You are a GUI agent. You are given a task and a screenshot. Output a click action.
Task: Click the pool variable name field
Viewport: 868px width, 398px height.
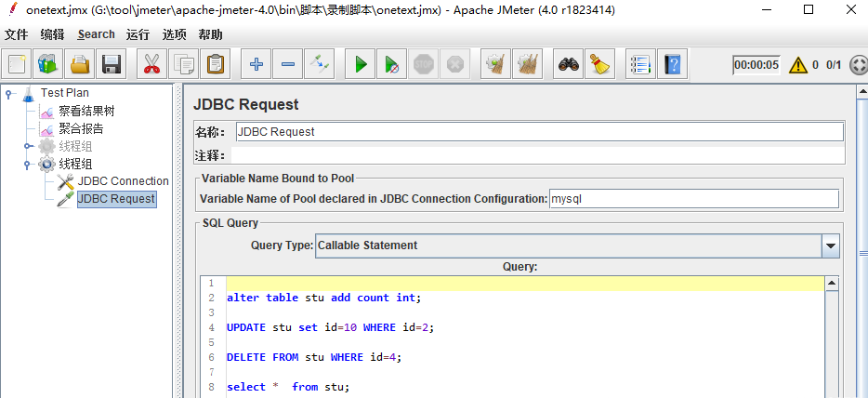693,199
